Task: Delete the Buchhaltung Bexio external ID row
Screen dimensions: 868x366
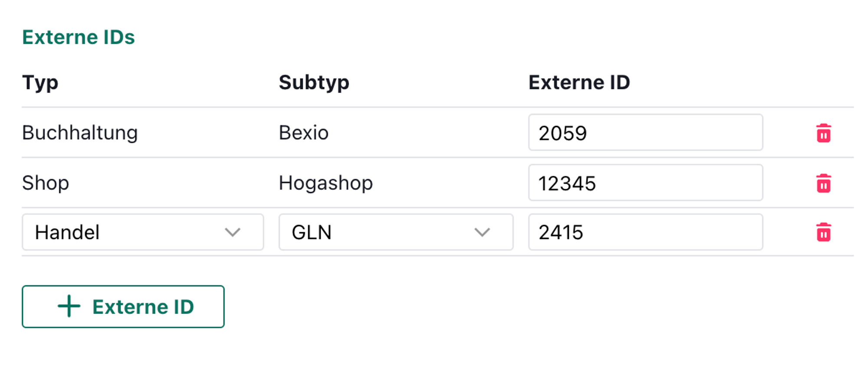Action: pos(823,133)
